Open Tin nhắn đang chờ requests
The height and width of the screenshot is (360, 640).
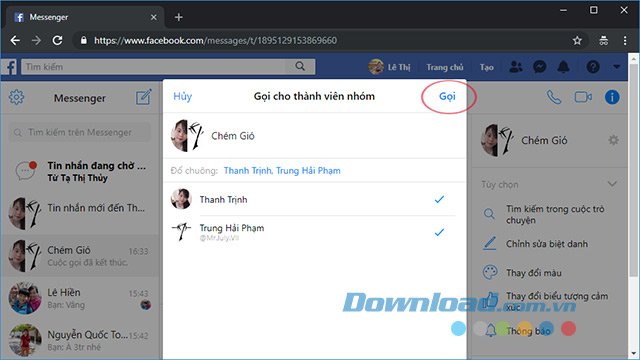[x=80, y=171]
